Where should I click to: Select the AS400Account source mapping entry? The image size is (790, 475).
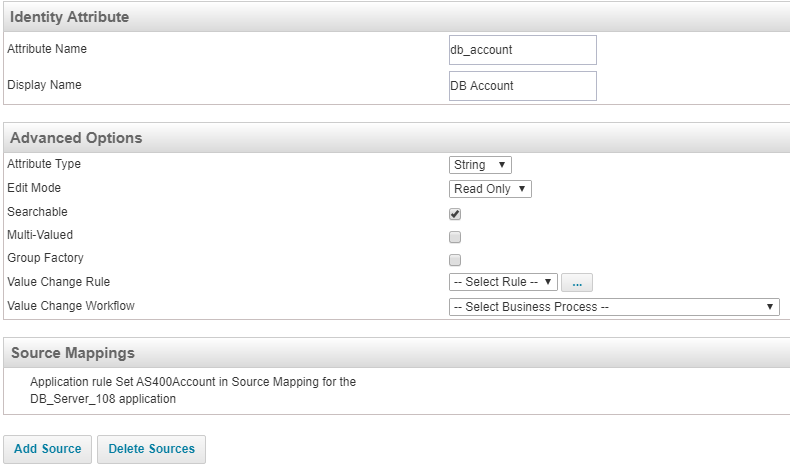(193, 390)
